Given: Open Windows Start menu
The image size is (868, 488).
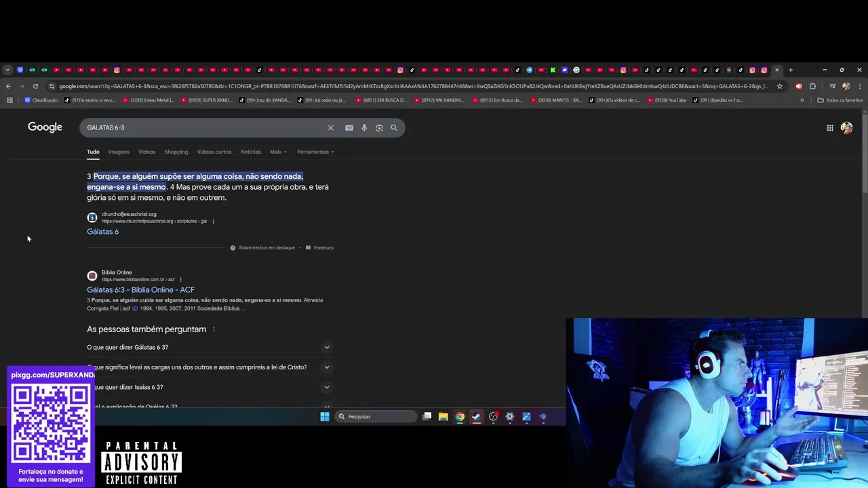Looking at the screenshot, I should [325, 416].
